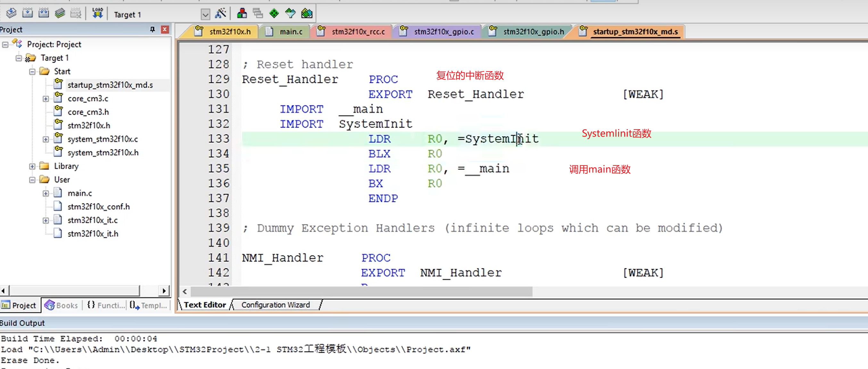Image resolution: width=868 pixels, height=369 pixels.
Task: Collapse the Start folder
Action: pos(32,71)
